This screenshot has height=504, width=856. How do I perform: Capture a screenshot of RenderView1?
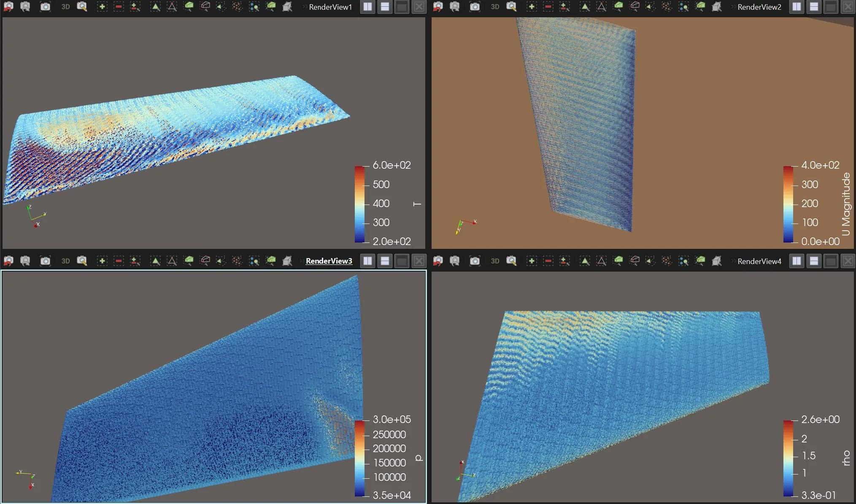45,7
